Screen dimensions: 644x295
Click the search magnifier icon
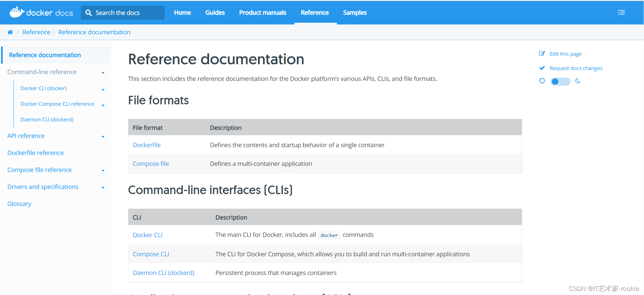pyautogui.click(x=89, y=13)
